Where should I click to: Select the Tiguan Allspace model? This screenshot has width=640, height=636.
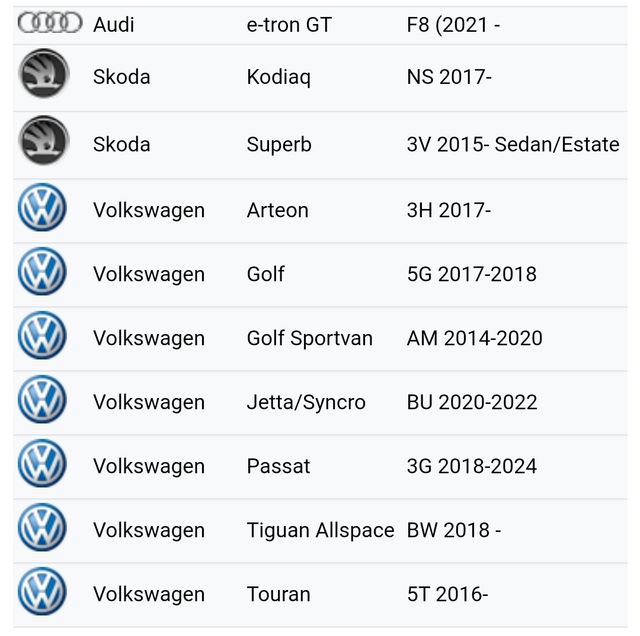(x=320, y=530)
